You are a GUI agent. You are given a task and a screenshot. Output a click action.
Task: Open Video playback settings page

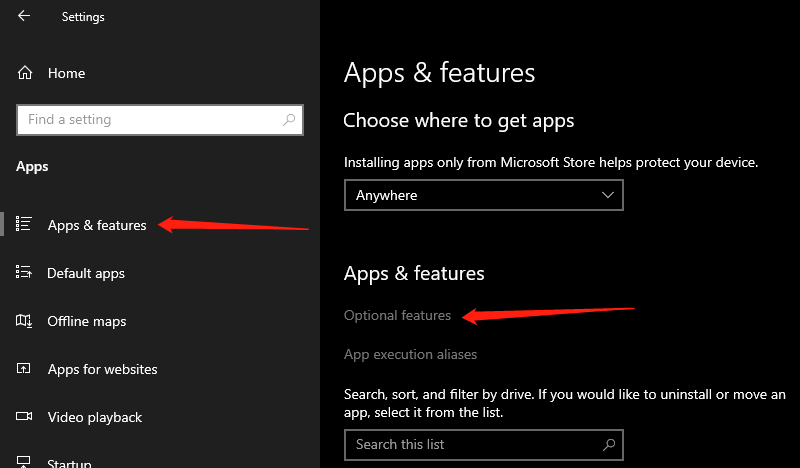(x=95, y=417)
